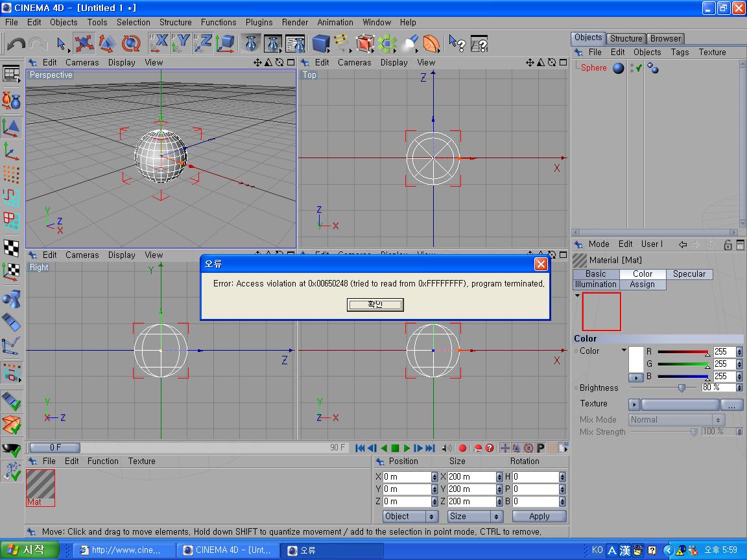Toggle Y axis lock
Image resolution: width=747 pixels, height=560 pixels.
pos(180,43)
